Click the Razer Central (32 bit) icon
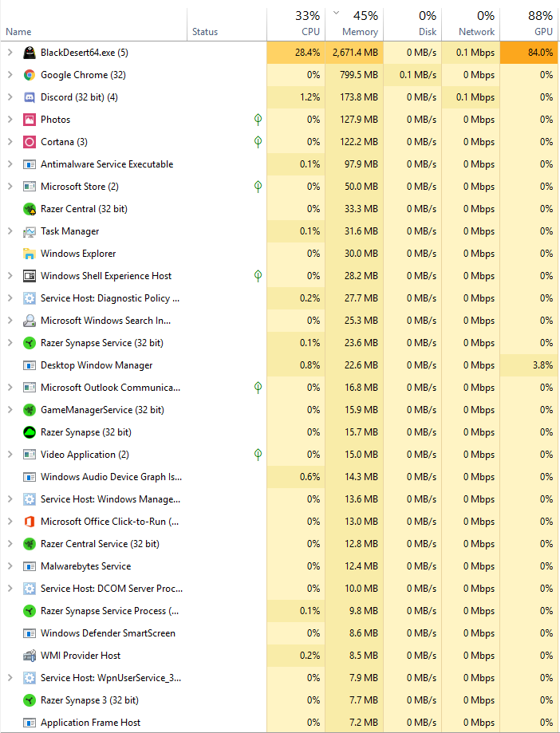The width and height of the screenshot is (560, 733). point(30,209)
